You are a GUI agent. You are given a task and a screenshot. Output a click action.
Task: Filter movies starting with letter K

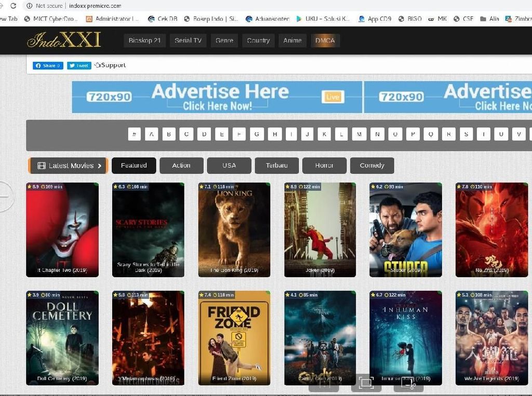[324, 134]
